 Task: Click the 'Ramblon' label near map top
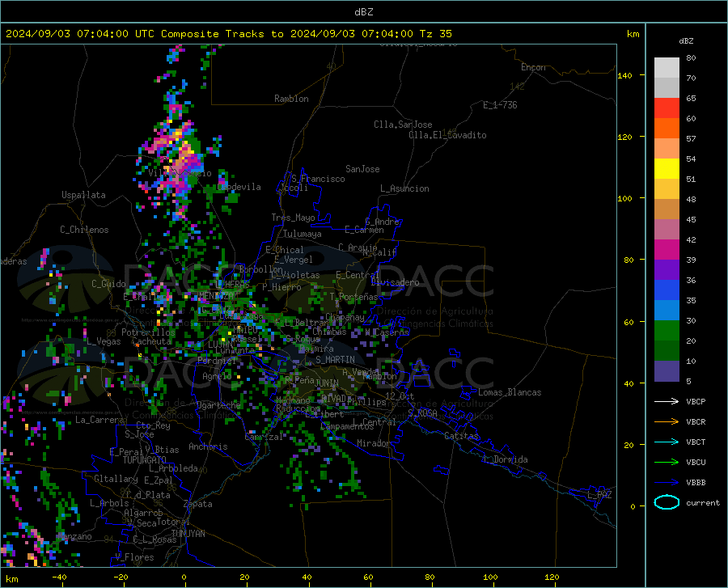(291, 99)
